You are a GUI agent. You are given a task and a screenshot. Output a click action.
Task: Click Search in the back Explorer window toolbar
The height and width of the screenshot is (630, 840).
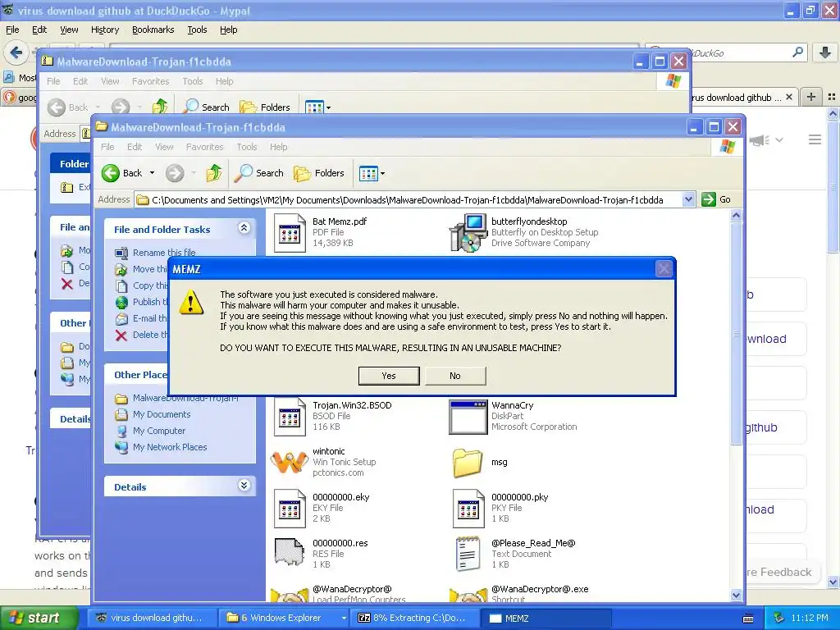coord(207,107)
